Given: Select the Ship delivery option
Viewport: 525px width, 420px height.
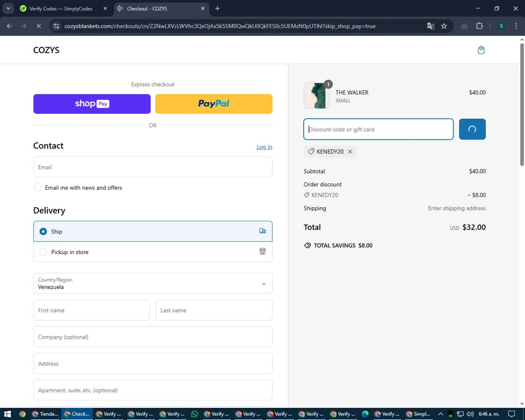Looking at the screenshot, I should click(153, 231).
